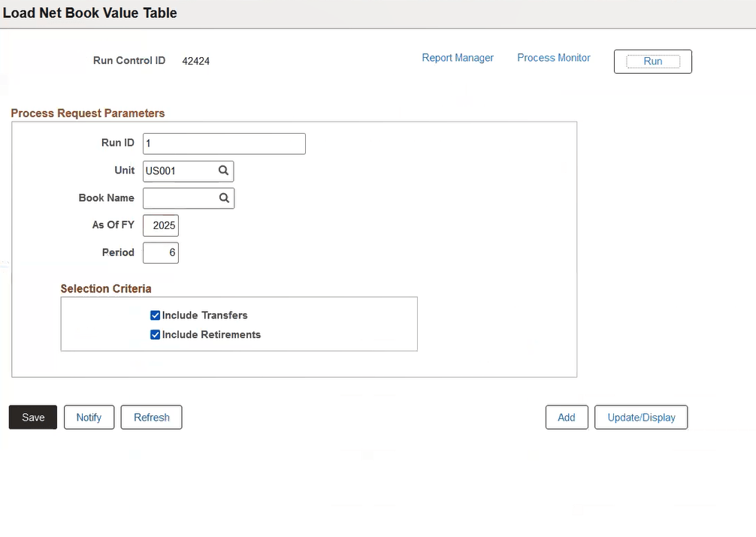Refresh the page
Screen dimensions: 756x537
(151, 417)
